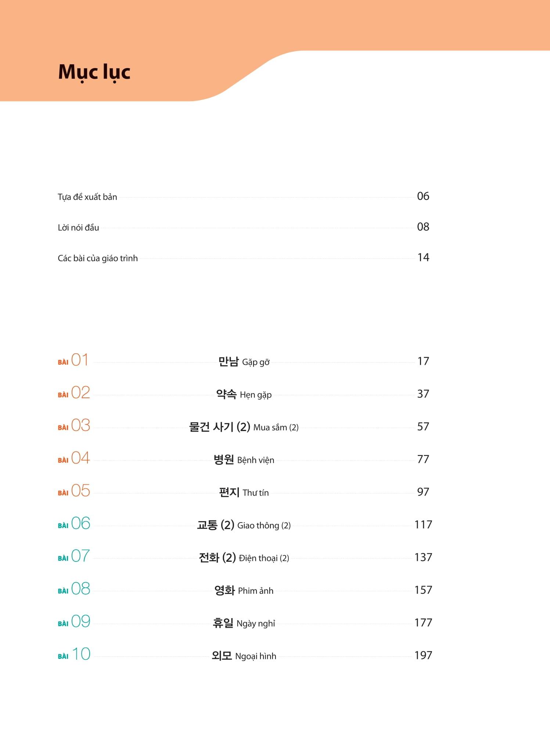Screen dimensions: 550x756
Task: Click the teal "BÀI 10" label
Action: [x=74, y=655]
